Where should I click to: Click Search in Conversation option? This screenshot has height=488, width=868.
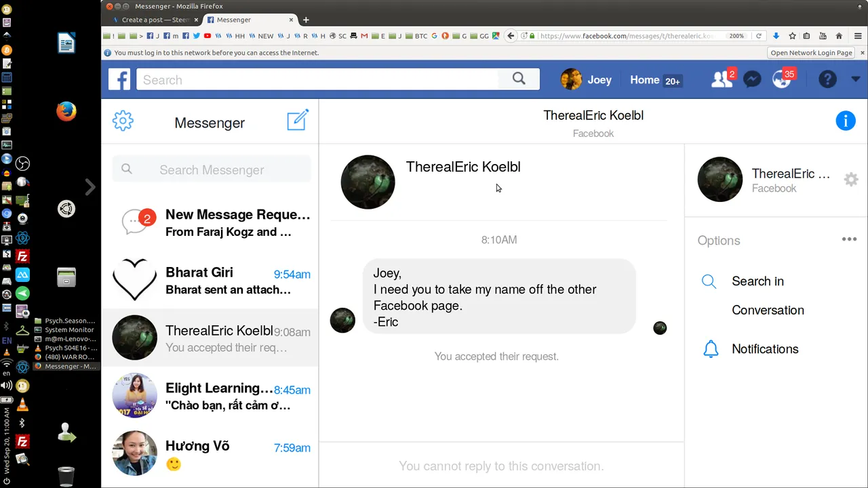pyautogui.click(x=768, y=296)
